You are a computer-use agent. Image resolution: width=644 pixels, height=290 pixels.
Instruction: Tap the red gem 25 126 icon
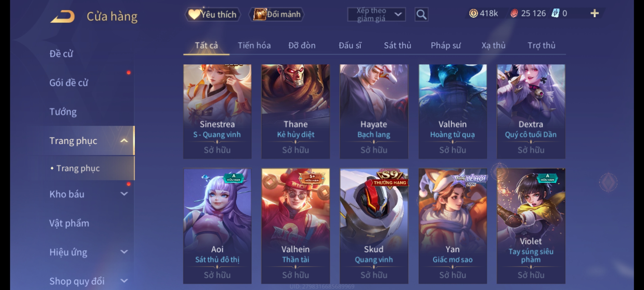point(514,13)
